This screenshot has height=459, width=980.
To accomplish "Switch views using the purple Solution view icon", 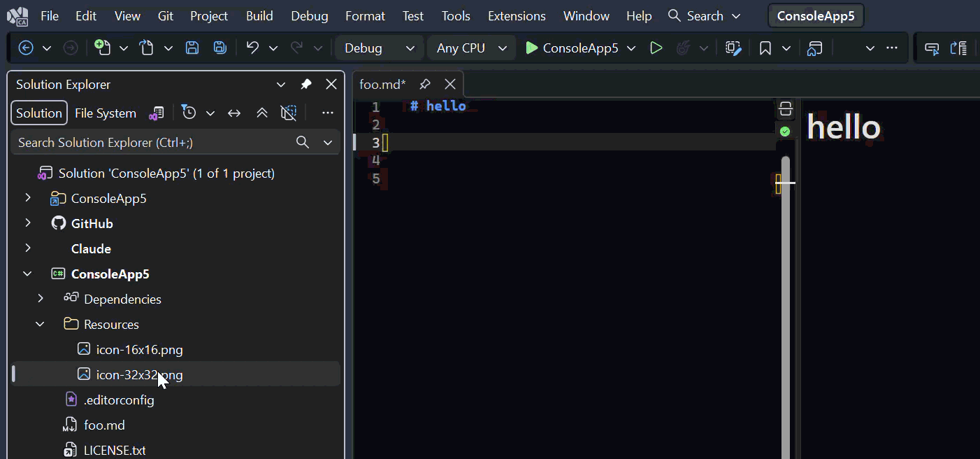I will click(157, 113).
